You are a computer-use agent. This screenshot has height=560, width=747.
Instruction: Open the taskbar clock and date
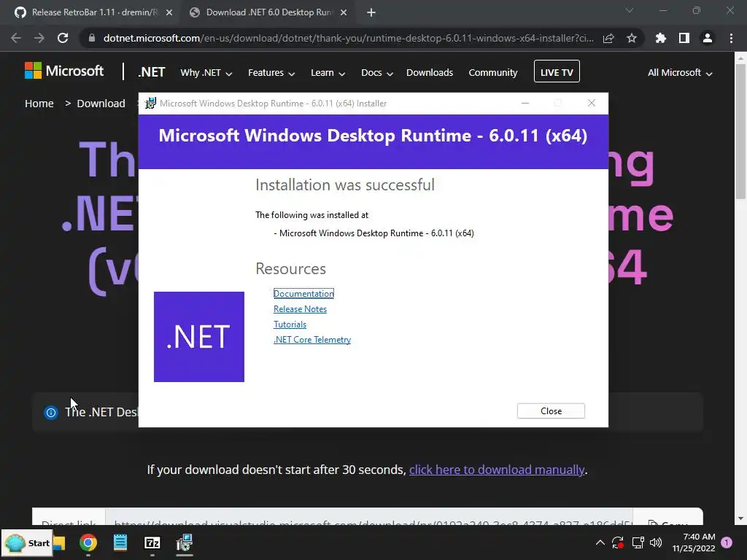(694, 542)
